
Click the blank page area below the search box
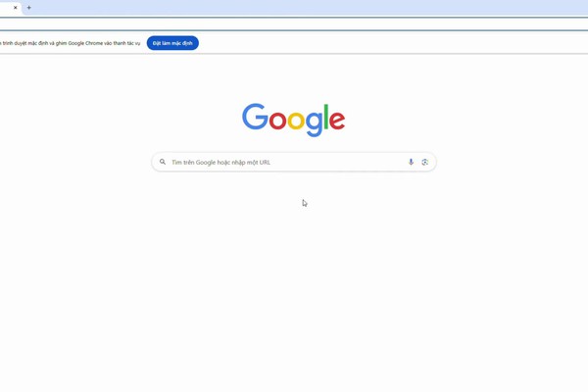tap(294, 281)
